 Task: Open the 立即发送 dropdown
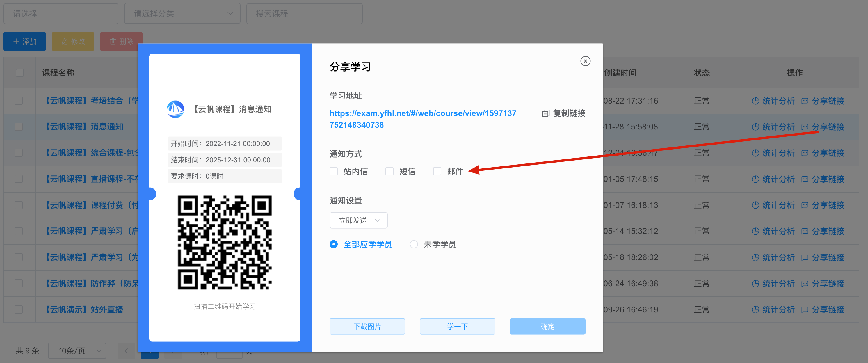(x=359, y=220)
